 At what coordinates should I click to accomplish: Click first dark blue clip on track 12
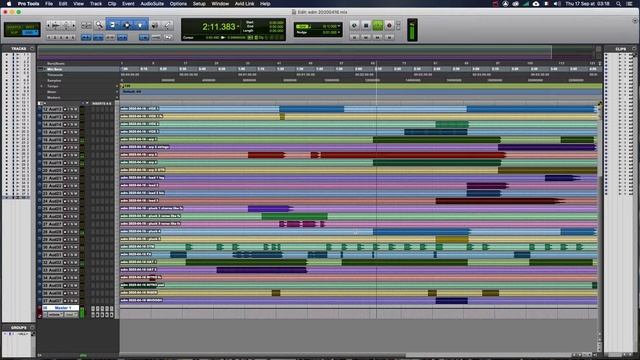tap(311, 109)
